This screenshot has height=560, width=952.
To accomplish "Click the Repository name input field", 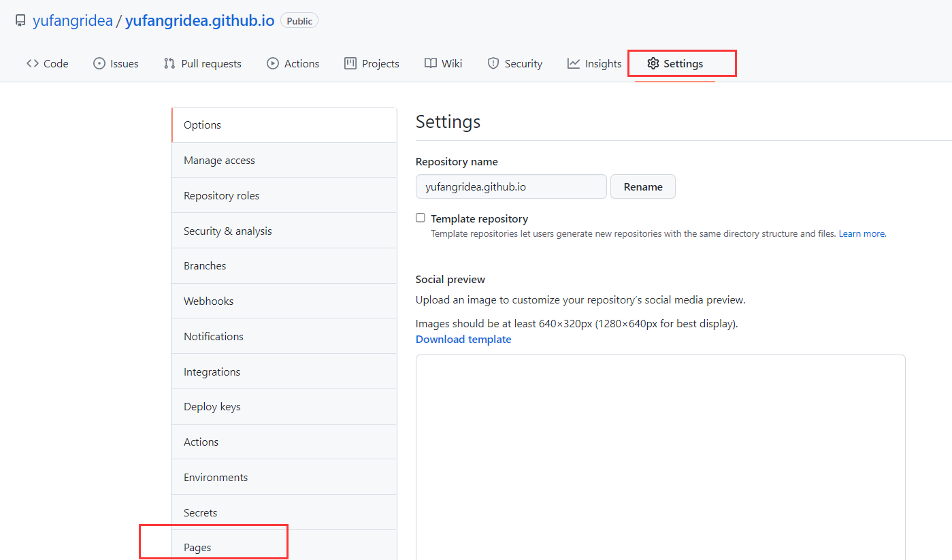I will coord(511,186).
